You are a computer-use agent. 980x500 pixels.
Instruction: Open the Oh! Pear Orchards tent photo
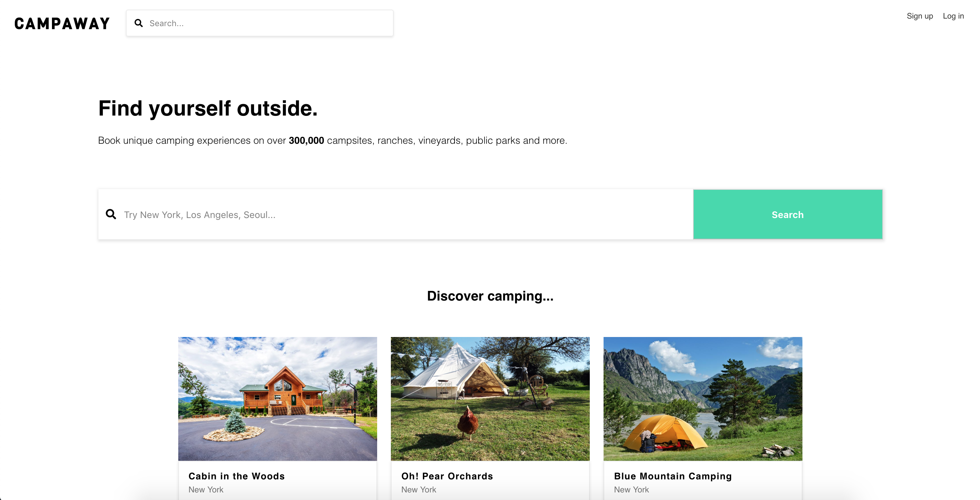coord(490,399)
